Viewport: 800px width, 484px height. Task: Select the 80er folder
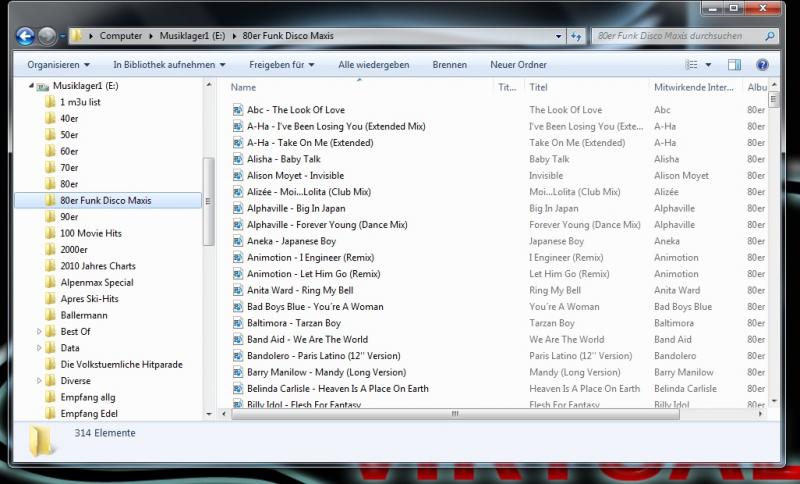coord(69,184)
